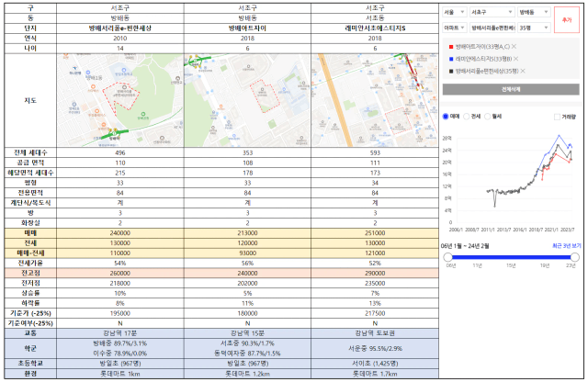588x382 pixels.
Task: Open the 최근 3년 보기 link
Action: pos(566,246)
